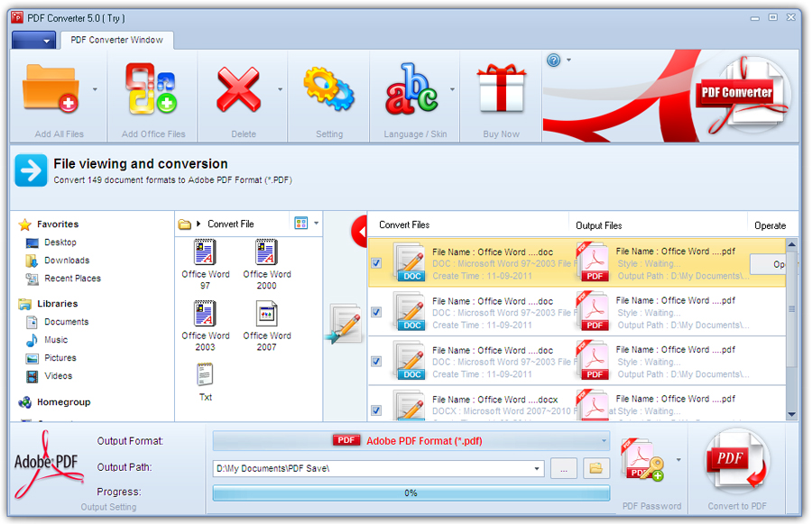
Task: Click the 0% conversion progress bar
Action: point(411,493)
